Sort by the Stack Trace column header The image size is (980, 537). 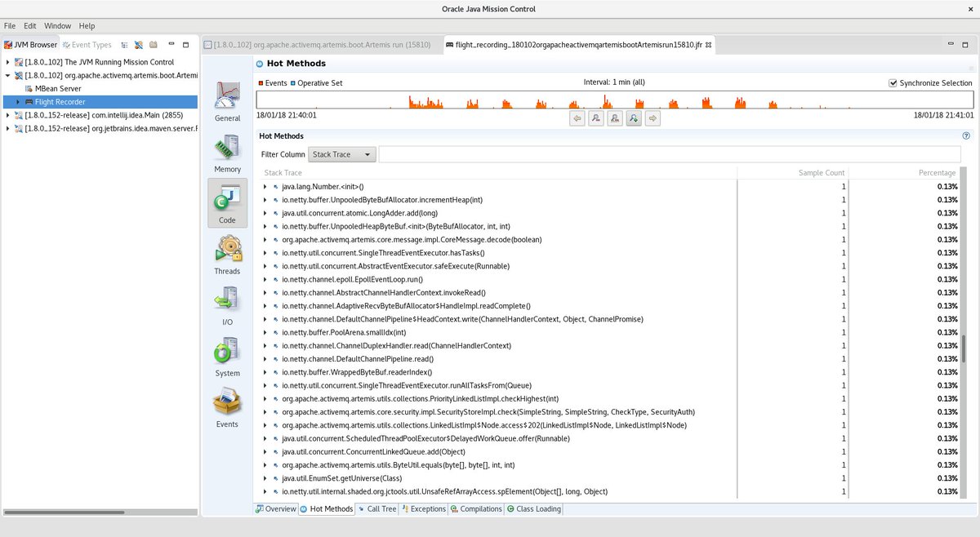tap(499, 173)
